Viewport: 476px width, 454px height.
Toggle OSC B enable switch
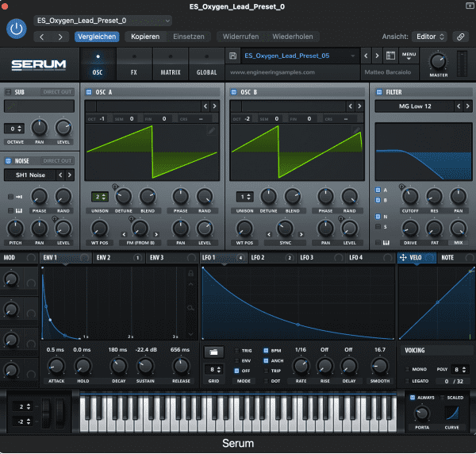pos(234,92)
